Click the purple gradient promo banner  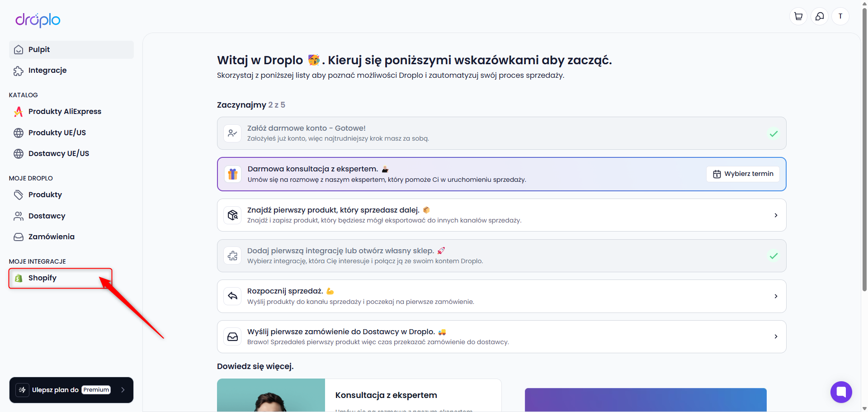[x=646, y=400]
